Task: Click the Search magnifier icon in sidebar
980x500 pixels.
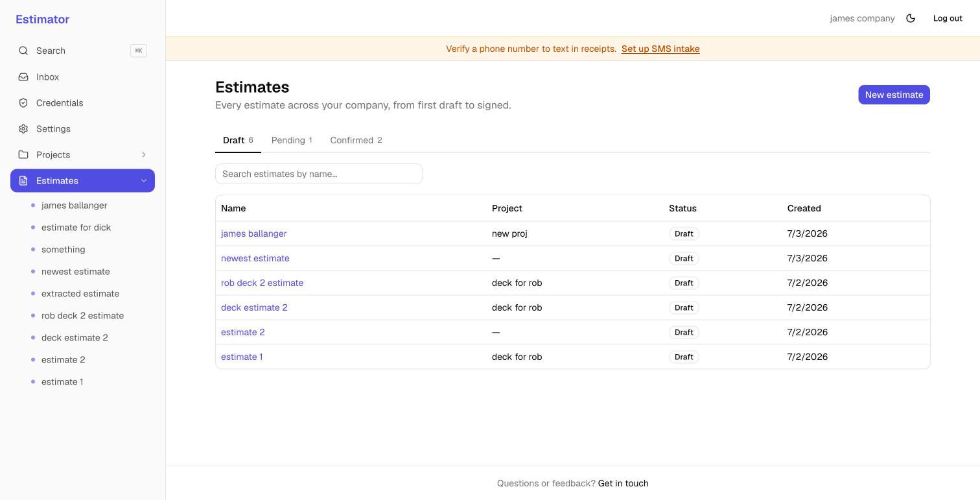Action: pos(23,51)
